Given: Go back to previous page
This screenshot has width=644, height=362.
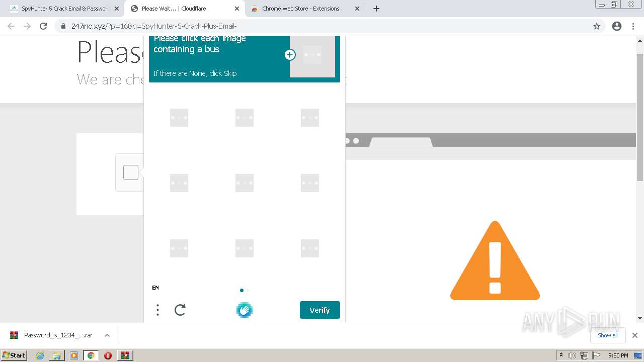Looking at the screenshot, I should [11, 26].
